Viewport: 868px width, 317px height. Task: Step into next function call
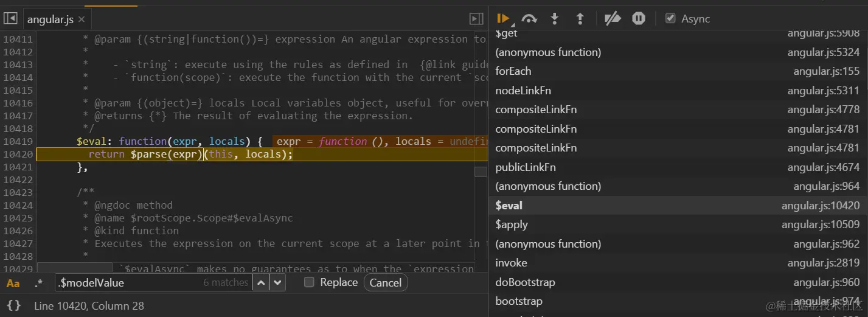click(x=554, y=19)
